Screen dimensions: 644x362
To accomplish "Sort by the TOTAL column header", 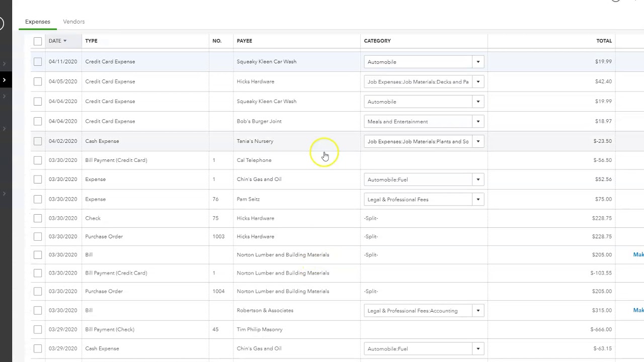I will click(604, 41).
